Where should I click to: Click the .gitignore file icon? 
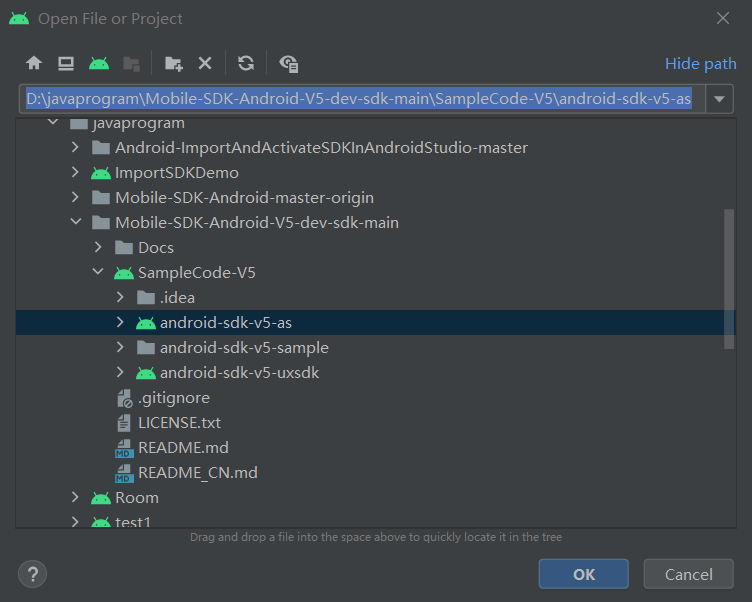click(125, 398)
